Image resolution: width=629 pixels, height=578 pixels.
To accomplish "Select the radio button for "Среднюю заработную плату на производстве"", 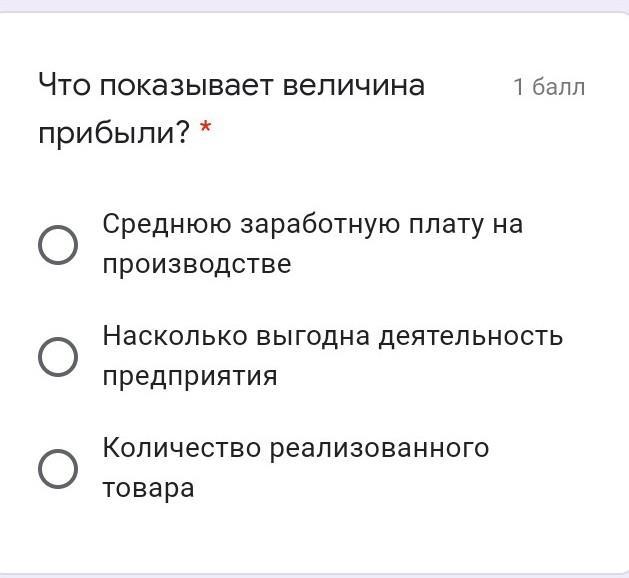I will 58,245.
